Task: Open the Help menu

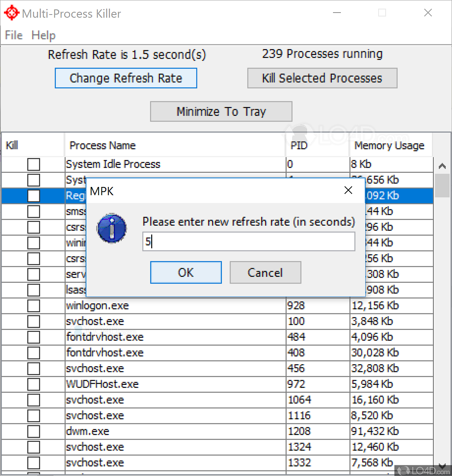Action: point(43,35)
